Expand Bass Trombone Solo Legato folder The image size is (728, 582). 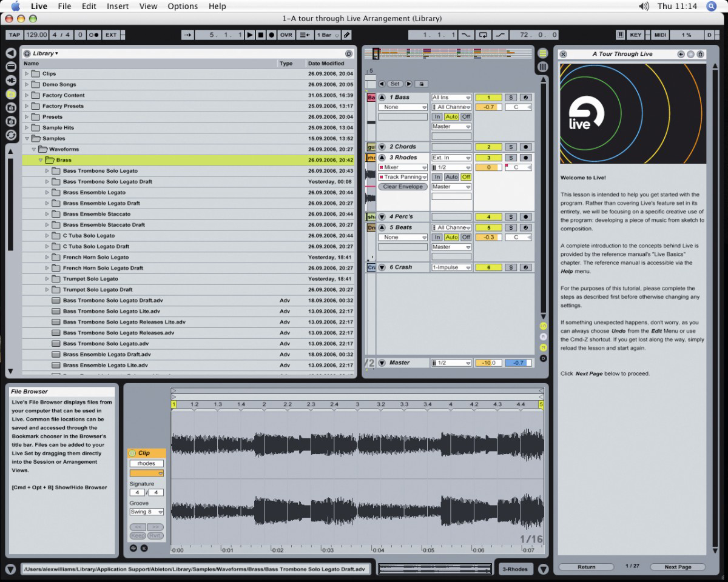point(47,171)
